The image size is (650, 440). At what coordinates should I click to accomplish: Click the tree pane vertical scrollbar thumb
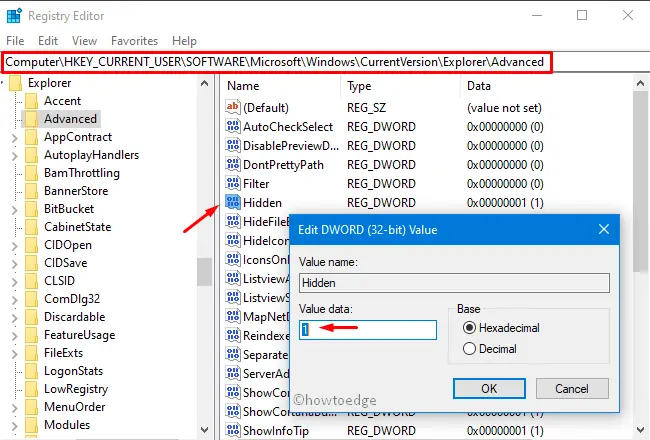pyautogui.click(x=204, y=271)
